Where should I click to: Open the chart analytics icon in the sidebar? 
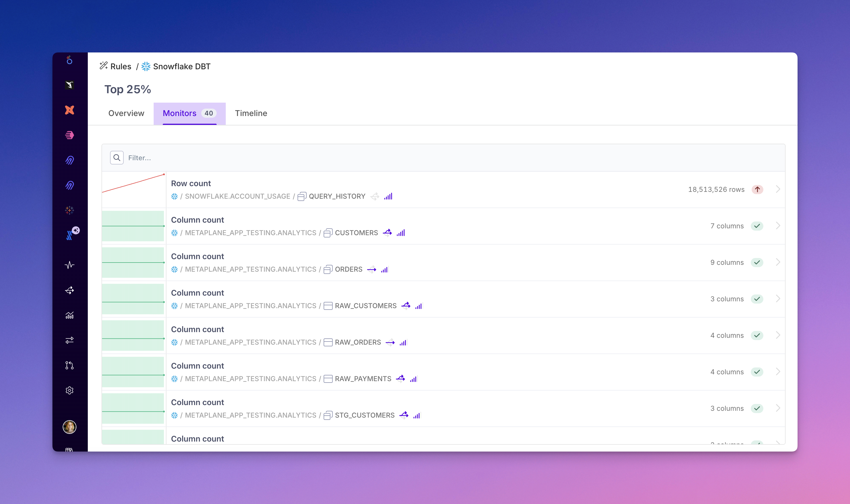click(x=69, y=315)
